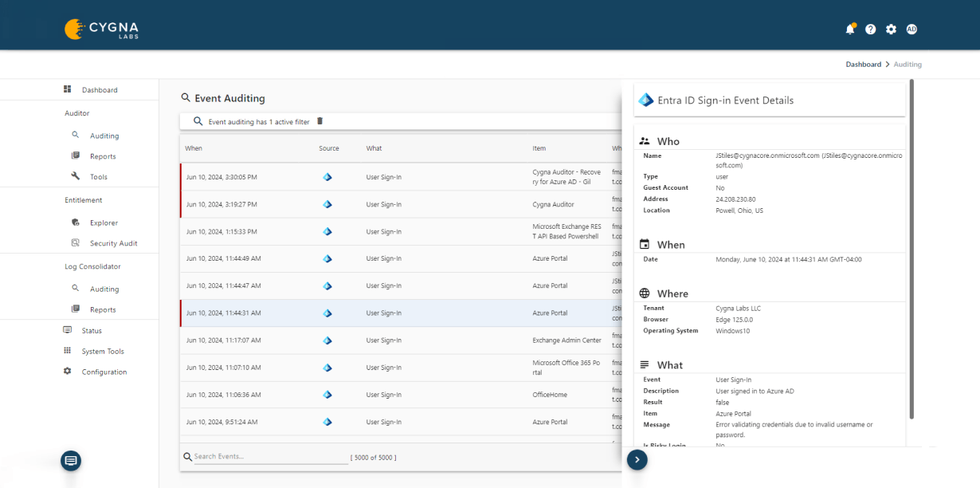Click the AD user avatar in the top bar
The height and width of the screenshot is (488, 980).
(x=911, y=29)
